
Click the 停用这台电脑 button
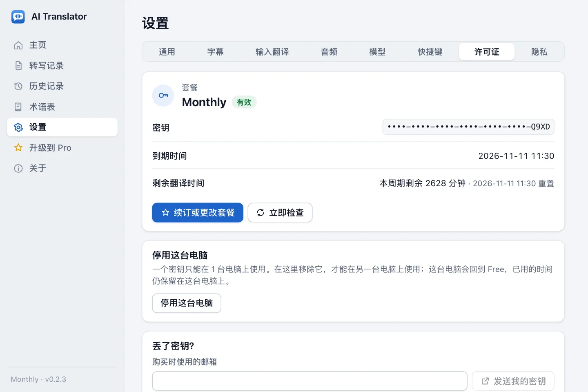(x=187, y=303)
